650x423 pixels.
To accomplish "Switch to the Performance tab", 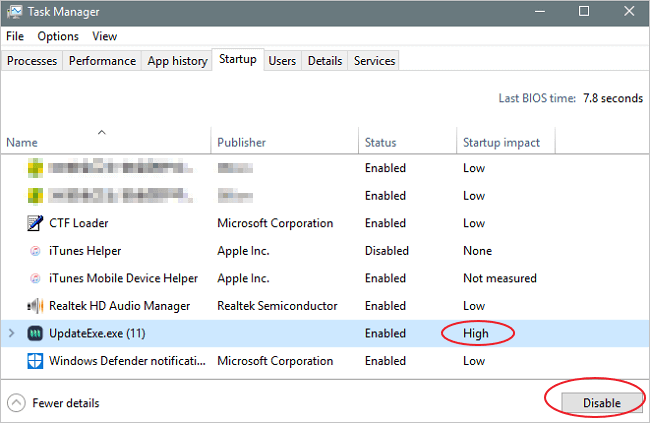I will 102,61.
